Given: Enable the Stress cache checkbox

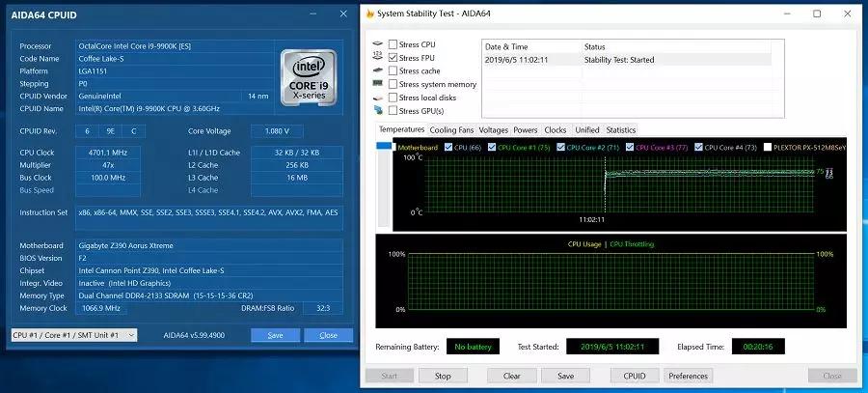Looking at the screenshot, I should 393,70.
